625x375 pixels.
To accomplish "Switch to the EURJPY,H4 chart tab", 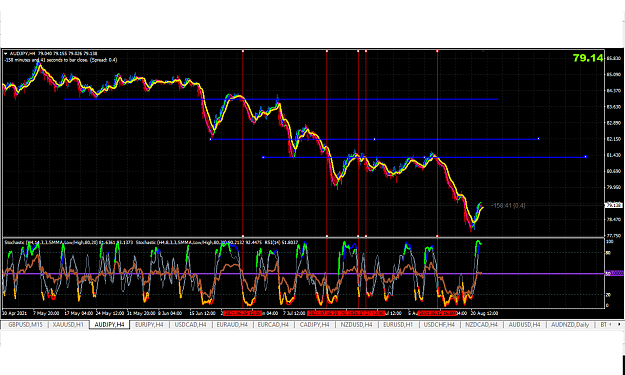I will click(x=149, y=325).
